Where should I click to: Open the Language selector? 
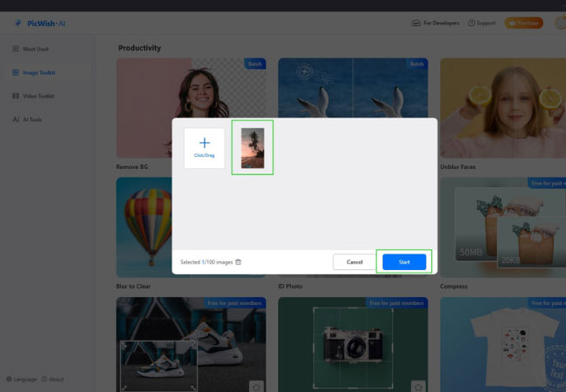click(22, 379)
